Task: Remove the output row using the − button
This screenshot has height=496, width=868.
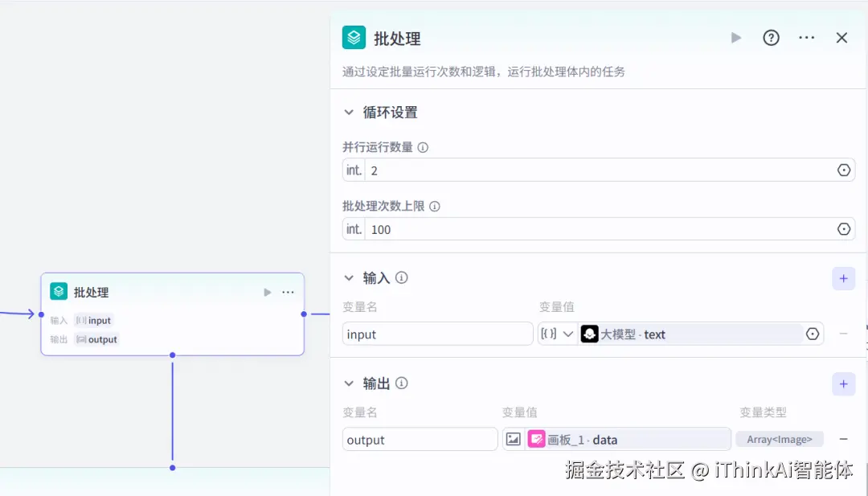Action: click(x=843, y=439)
